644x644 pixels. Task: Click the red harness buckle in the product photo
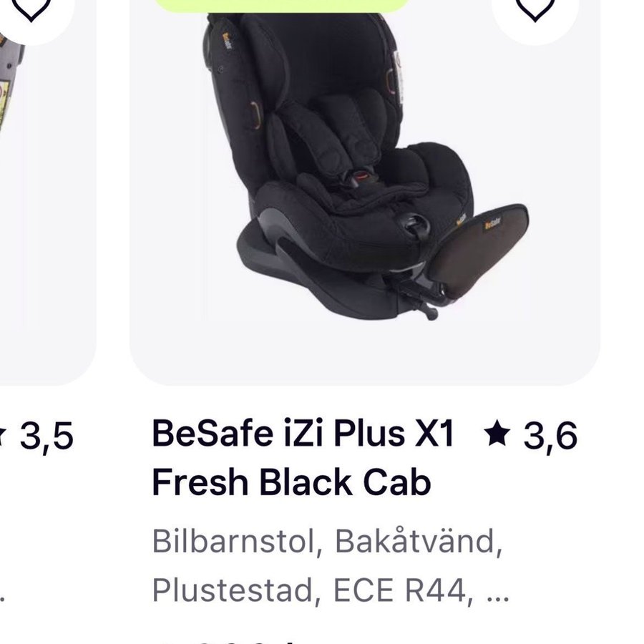click(x=362, y=177)
